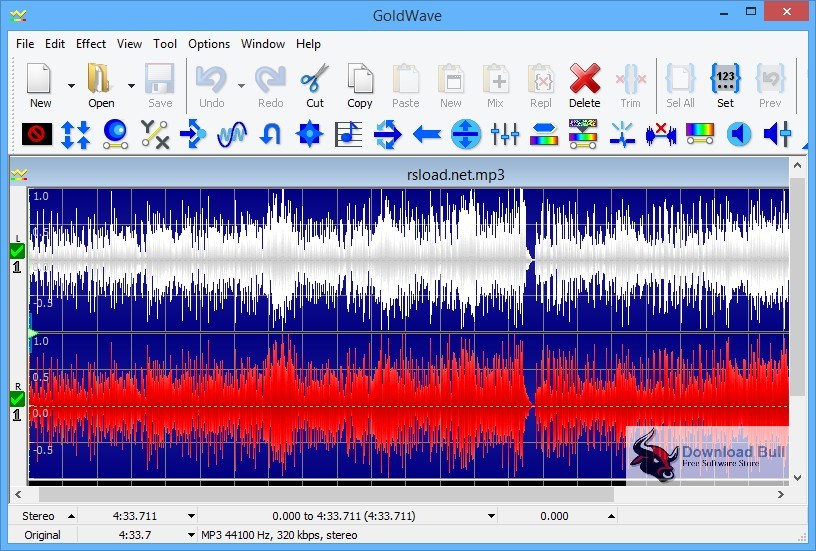This screenshot has height=551, width=816.
Task: Click the equalizer sliders icon
Action: tap(505, 134)
